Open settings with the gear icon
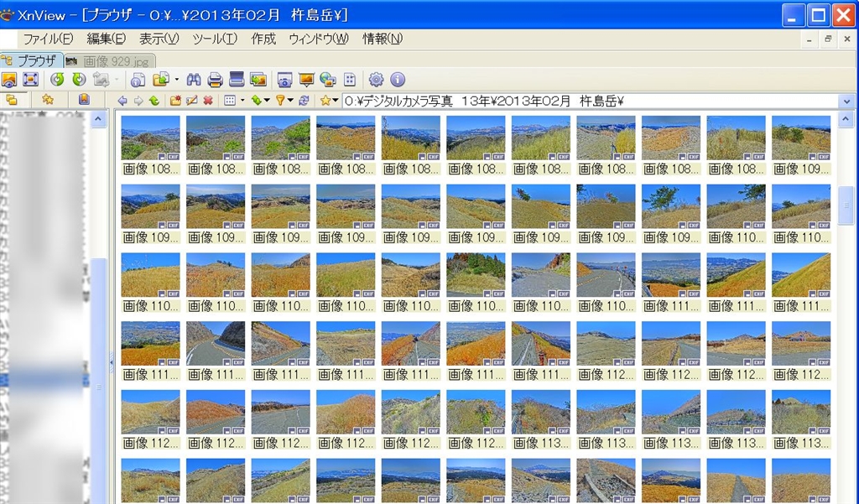This screenshot has height=504, width=859. [x=376, y=80]
